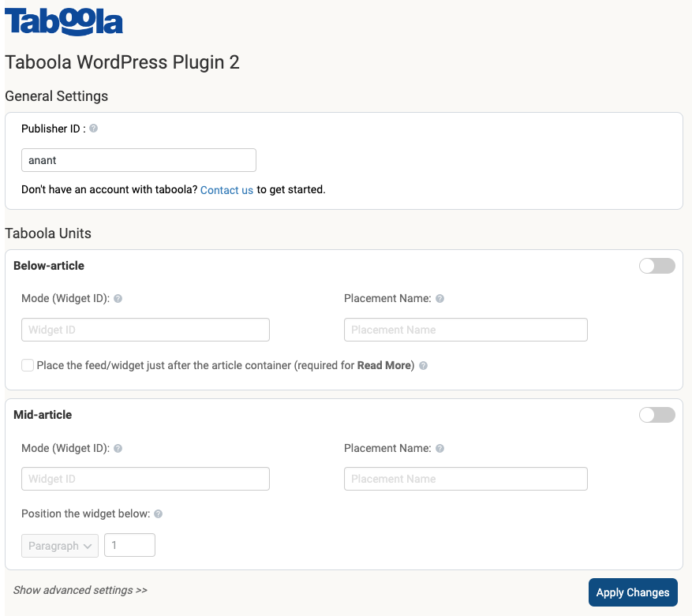Click the Taboola logo
692x616 pixels.
(64, 23)
